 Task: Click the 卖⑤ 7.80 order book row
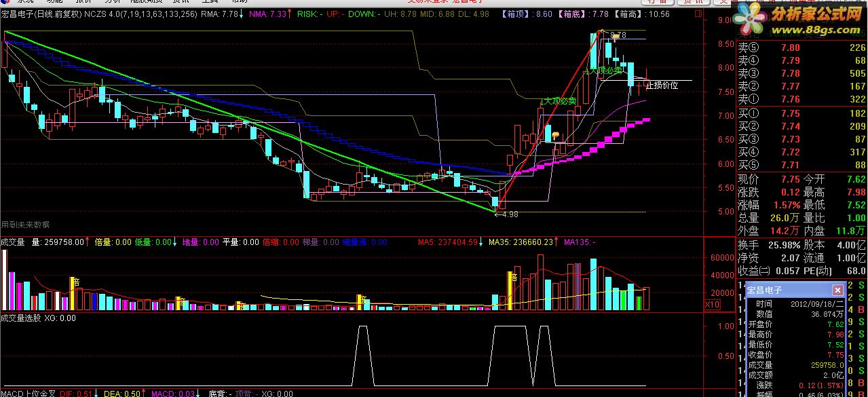802,48
